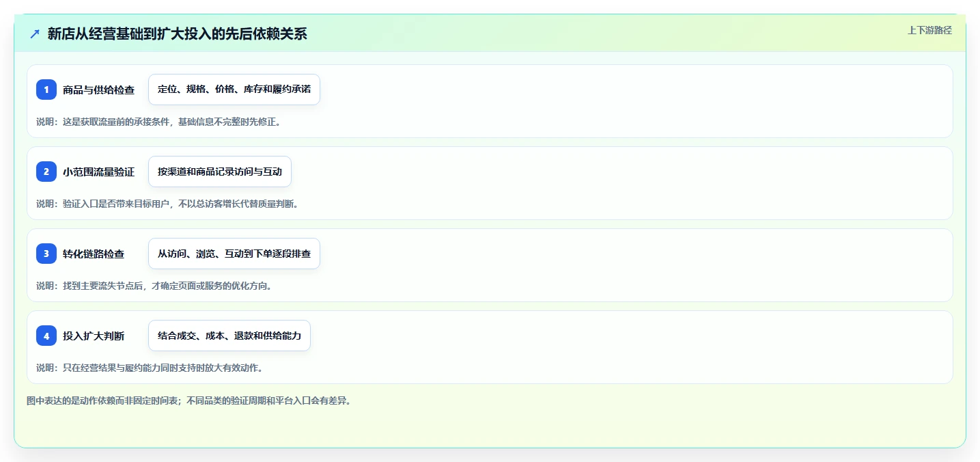Click the arrow icon beside the title
The image size is (980, 462).
click(35, 33)
